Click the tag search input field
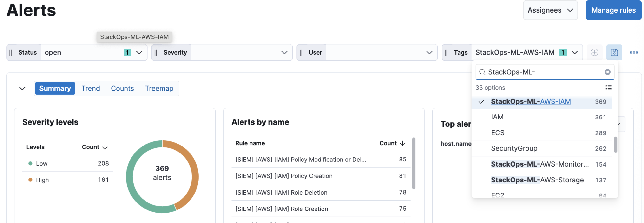The height and width of the screenshot is (223, 644). point(545,72)
